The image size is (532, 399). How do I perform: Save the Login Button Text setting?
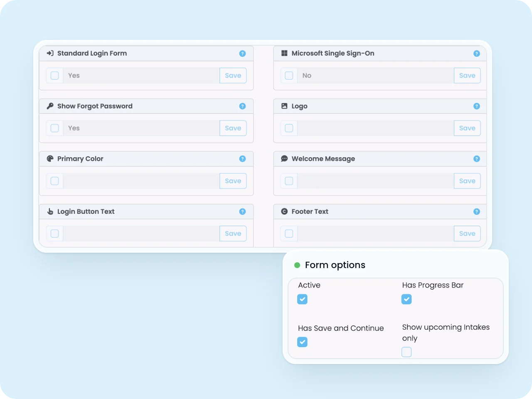coord(233,234)
